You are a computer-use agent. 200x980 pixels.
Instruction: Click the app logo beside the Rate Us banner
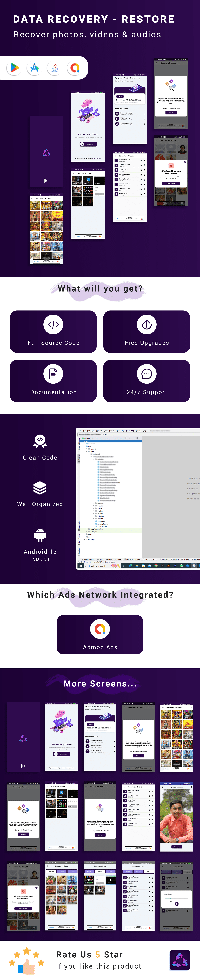[180, 960]
